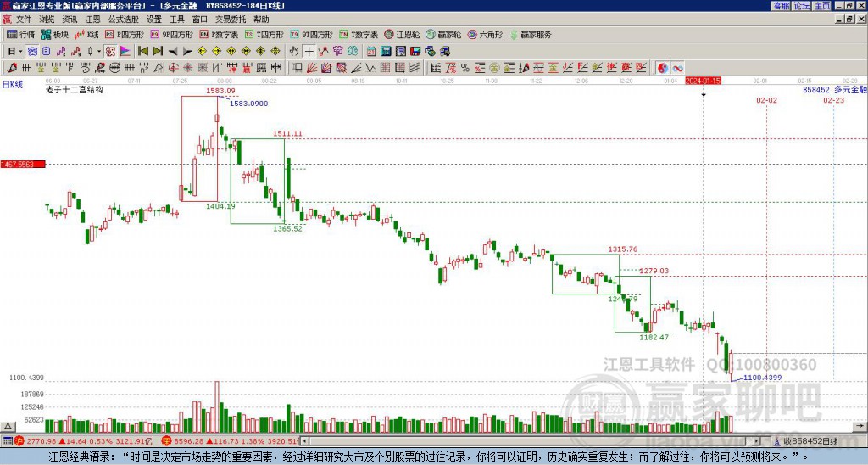
Task: Launch the 赢家轮 wheel tool
Action: point(444,34)
